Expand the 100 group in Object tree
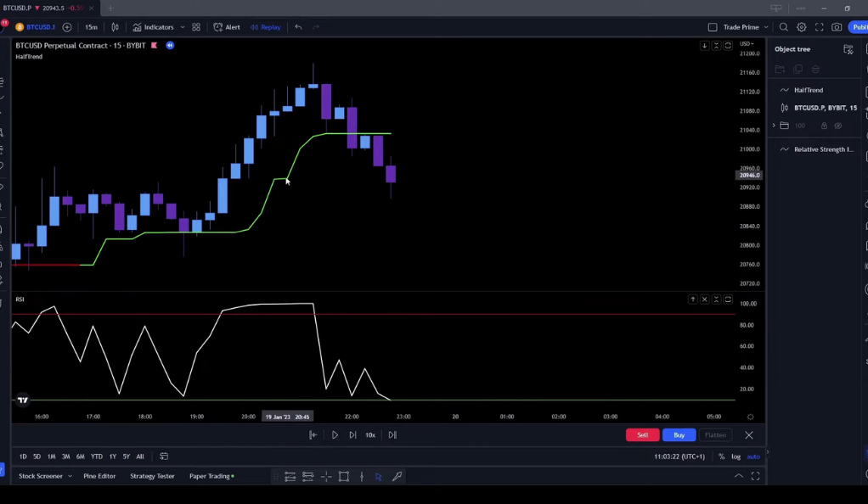The height and width of the screenshot is (504, 868). click(774, 126)
